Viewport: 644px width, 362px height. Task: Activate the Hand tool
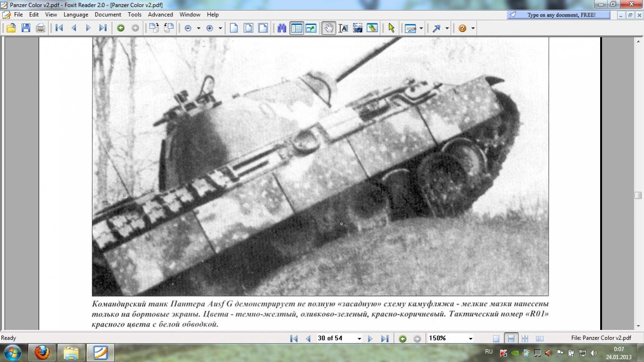[x=329, y=28]
